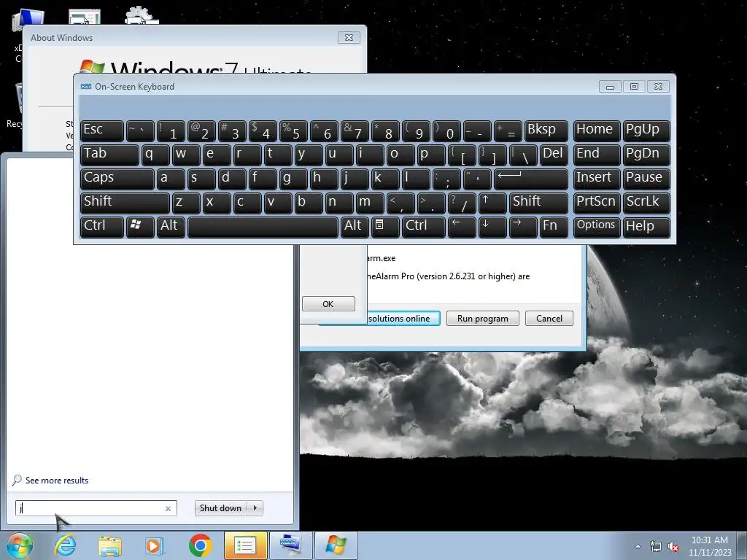Click the Pause key
This screenshot has width=747, height=560.
[646, 179]
